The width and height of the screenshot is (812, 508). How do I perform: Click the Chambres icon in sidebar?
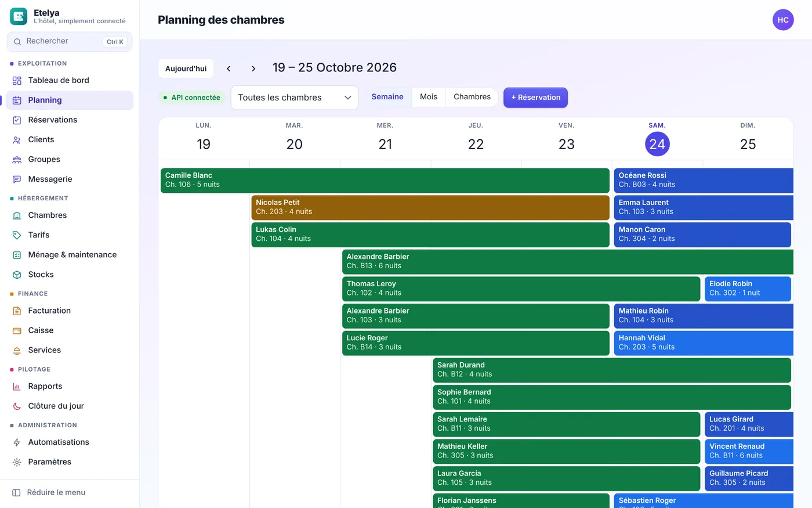[x=17, y=215]
